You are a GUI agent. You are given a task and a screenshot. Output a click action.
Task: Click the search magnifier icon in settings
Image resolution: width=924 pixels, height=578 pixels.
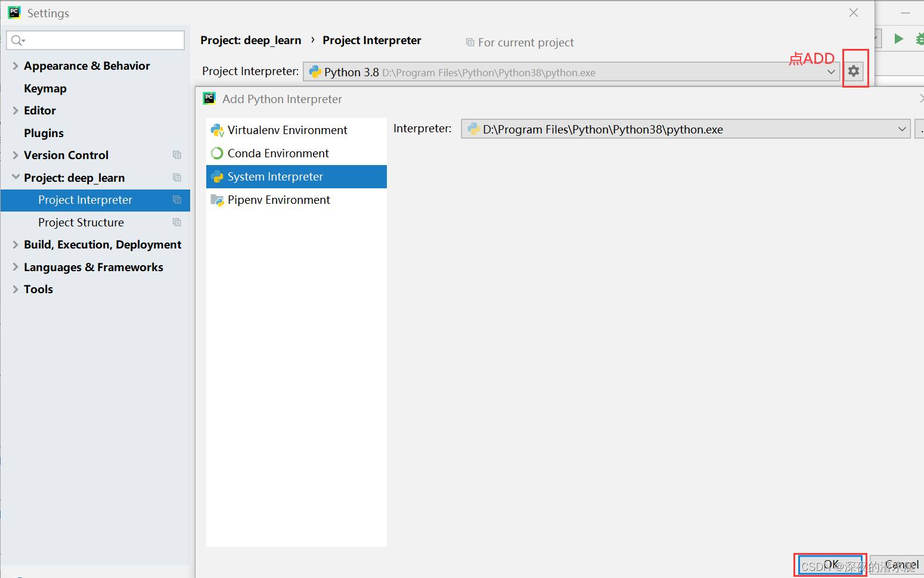(17, 40)
